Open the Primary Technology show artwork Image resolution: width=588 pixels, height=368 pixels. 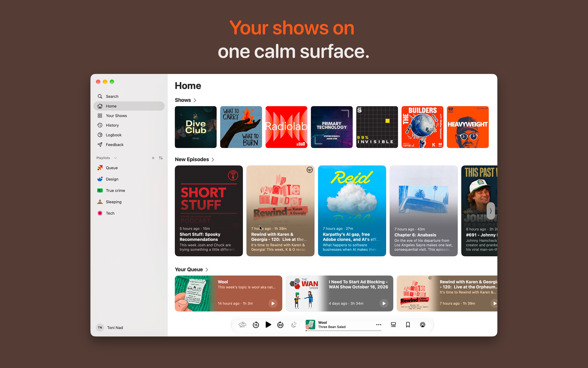[332, 127]
